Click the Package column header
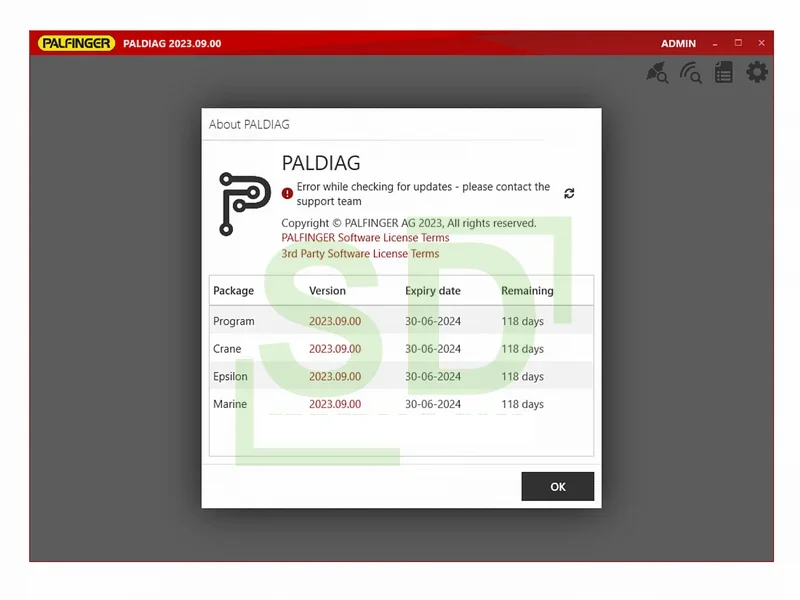The height and width of the screenshot is (600, 800). (x=234, y=291)
